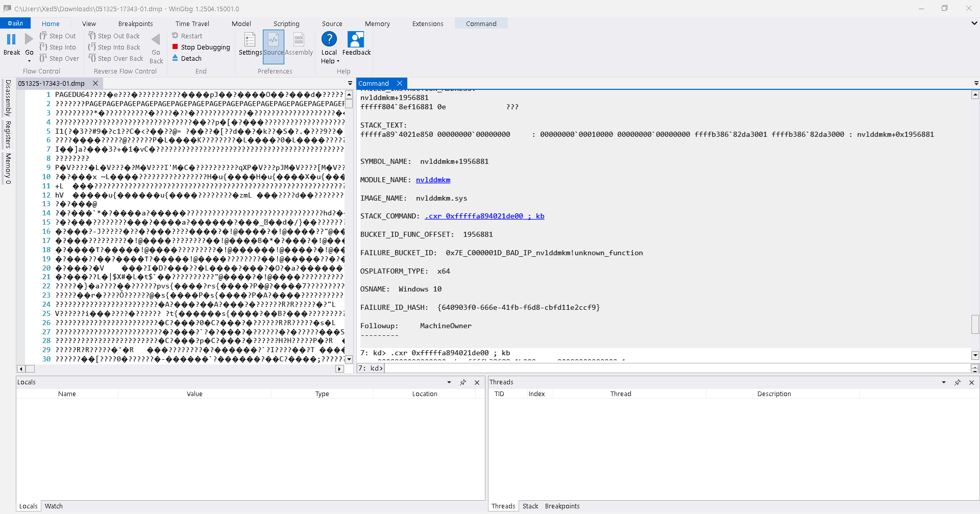Switch to the Locals bottom tab
Image resolution: width=980 pixels, height=514 pixels.
(29, 506)
